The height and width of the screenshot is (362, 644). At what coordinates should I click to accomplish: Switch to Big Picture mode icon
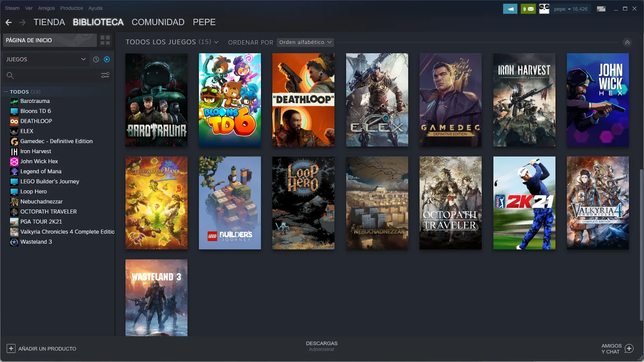[x=601, y=9]
